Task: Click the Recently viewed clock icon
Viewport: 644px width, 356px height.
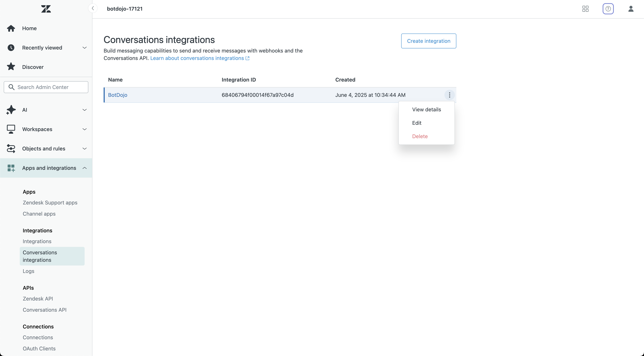Action: [11, 48]
